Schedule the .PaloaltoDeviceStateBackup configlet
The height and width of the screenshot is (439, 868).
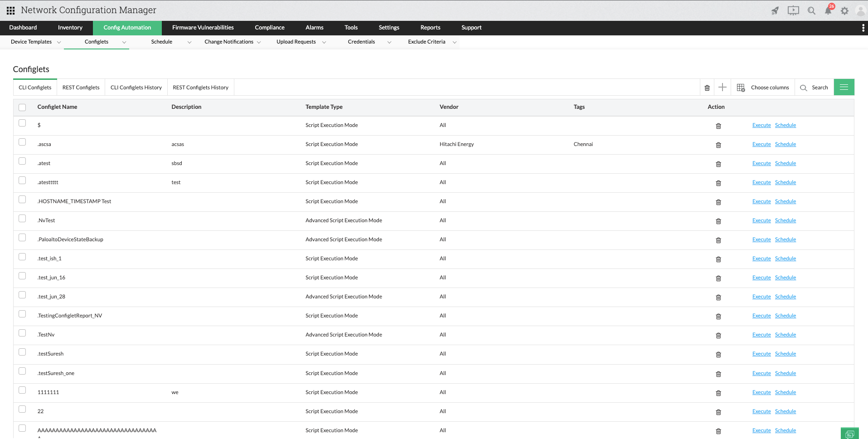pyautogui.click(x=785, y=239)
